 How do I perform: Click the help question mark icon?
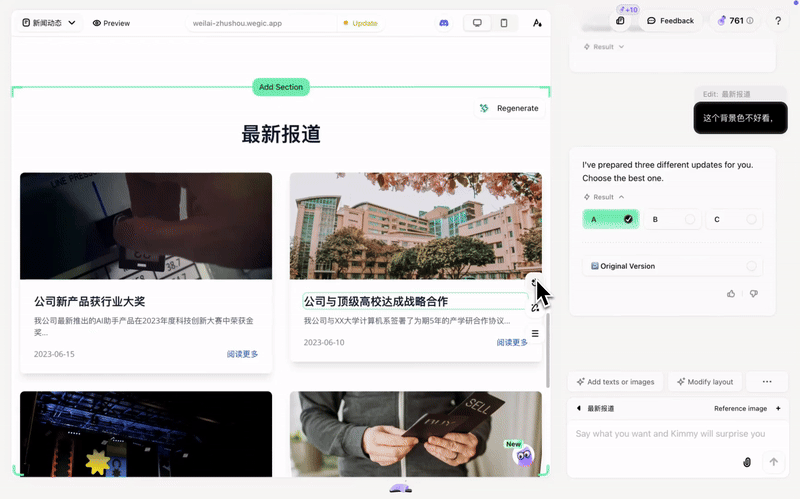(778, 21)
